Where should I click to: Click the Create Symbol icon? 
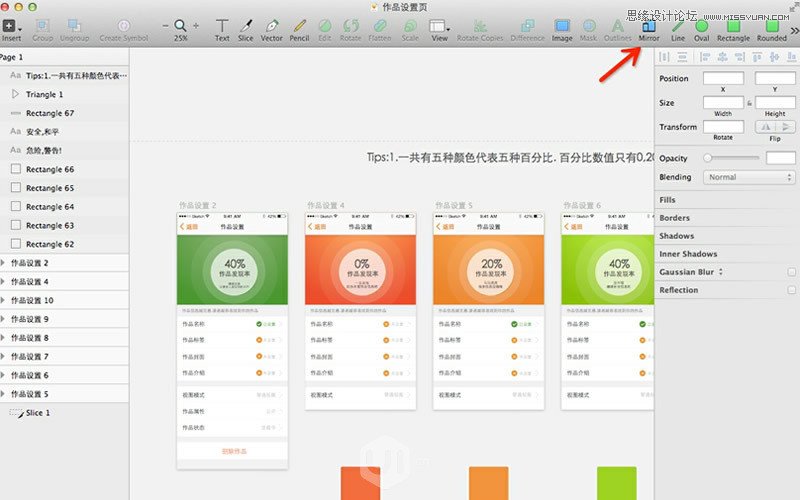(123, 26)
